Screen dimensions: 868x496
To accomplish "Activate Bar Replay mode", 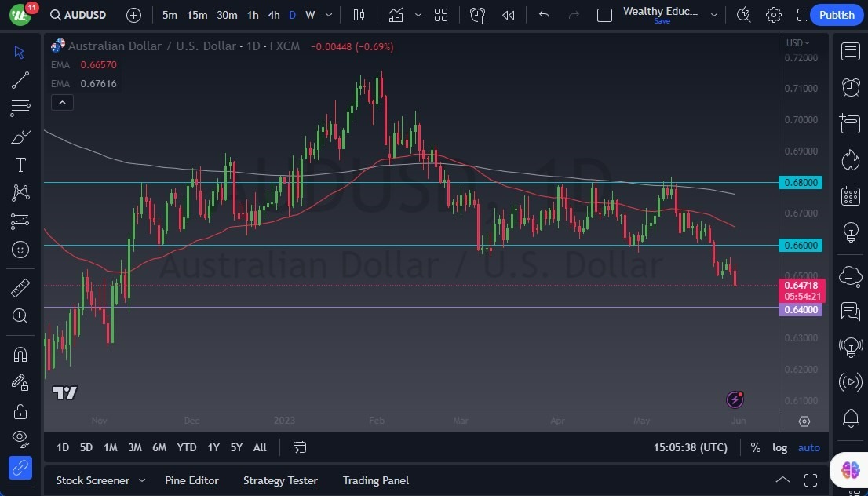I will pos(508,14).
